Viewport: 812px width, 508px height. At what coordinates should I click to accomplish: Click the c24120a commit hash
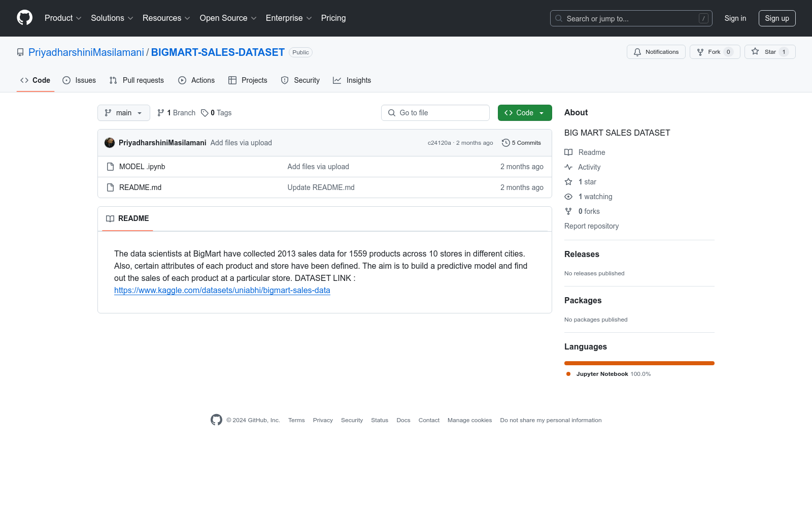click(439, 143)
